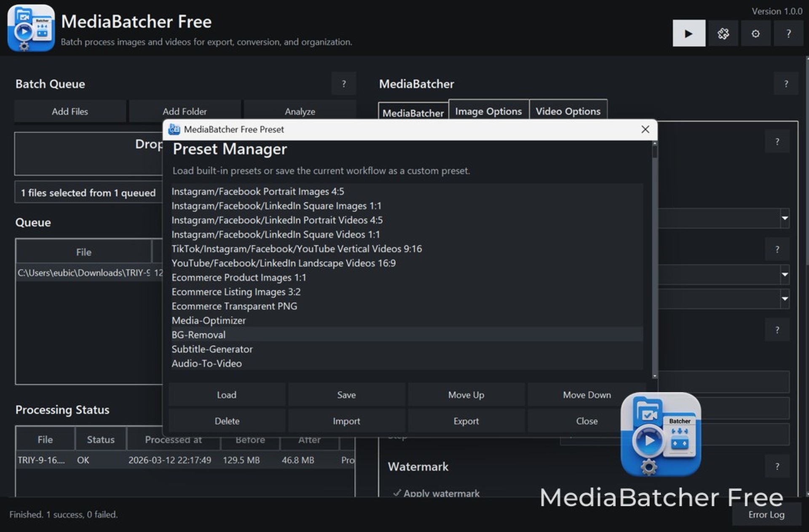Viewport: 809px width, 532px height.
Task: Expand the middle dropdown arrow right panel
Action: [785, 275]
